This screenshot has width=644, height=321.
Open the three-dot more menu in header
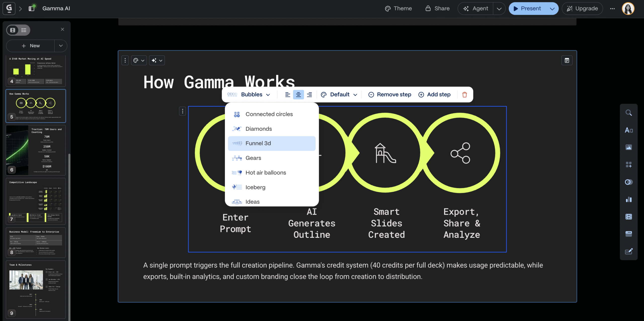pyautogui.click(x=612, y=9)
